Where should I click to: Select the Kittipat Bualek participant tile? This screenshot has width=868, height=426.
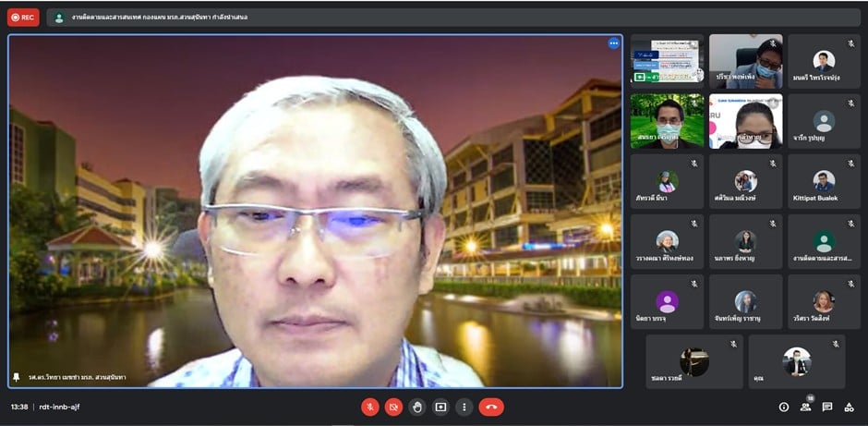tap(824, 181)
